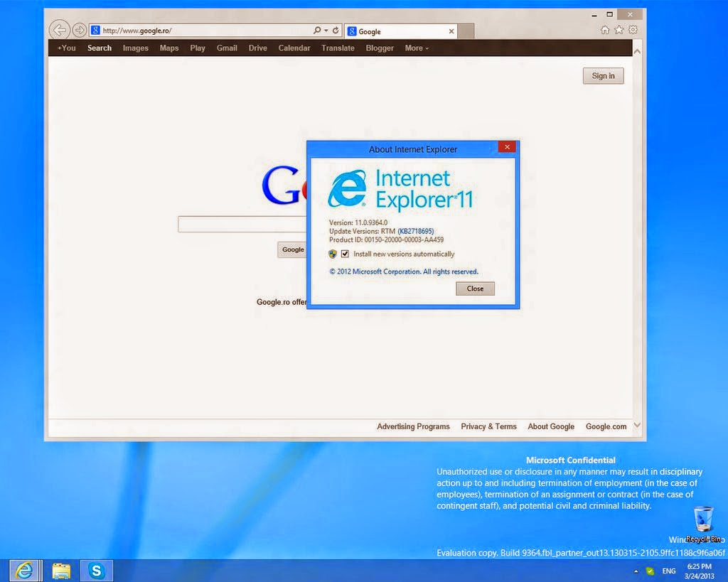Viewport: 728px width, 582px height.
Task: Click the Product ID text in dialog
Action: click(x=386, y=240)
